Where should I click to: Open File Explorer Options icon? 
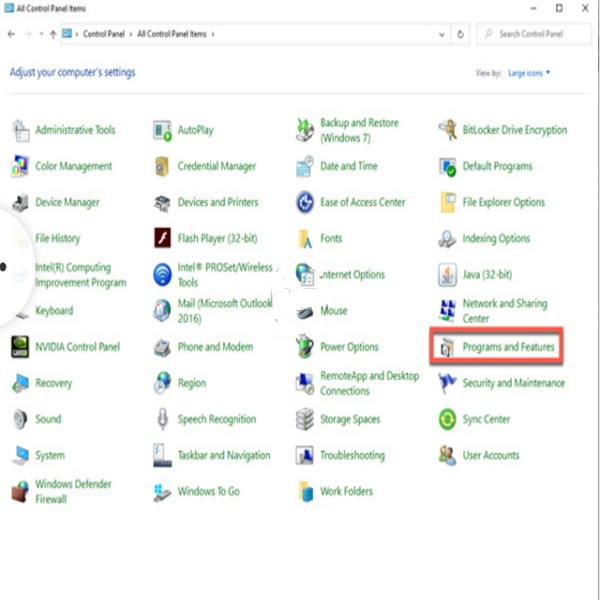tap(447, 202)
